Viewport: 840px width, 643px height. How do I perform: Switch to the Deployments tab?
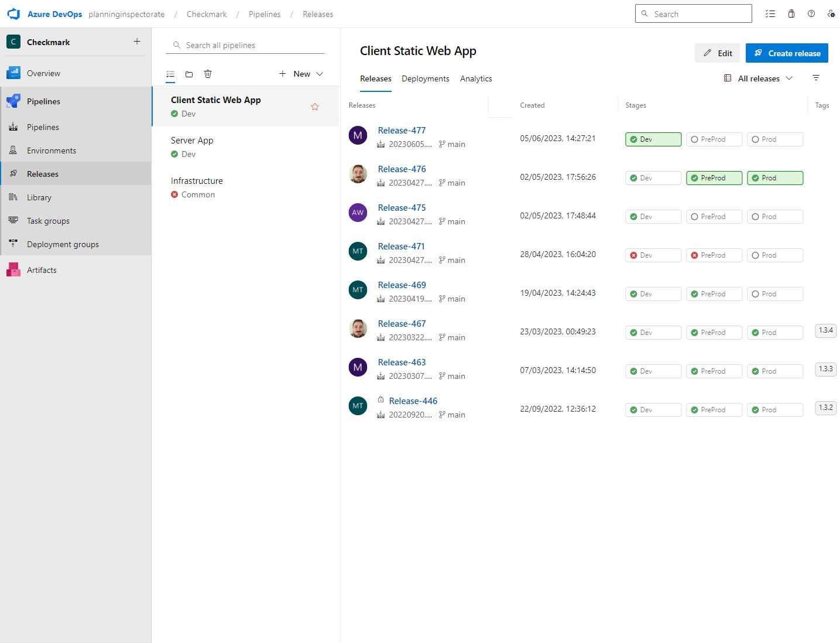(426, 78)
